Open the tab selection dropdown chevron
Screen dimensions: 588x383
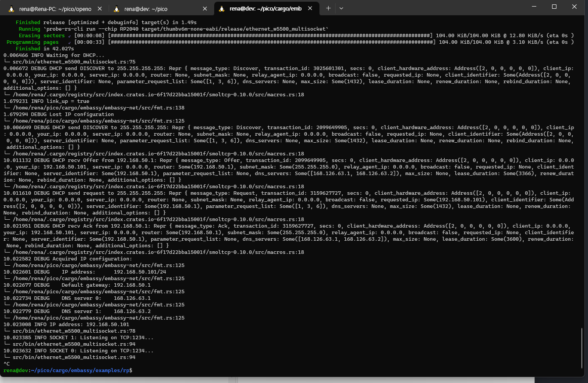(341, 8)
